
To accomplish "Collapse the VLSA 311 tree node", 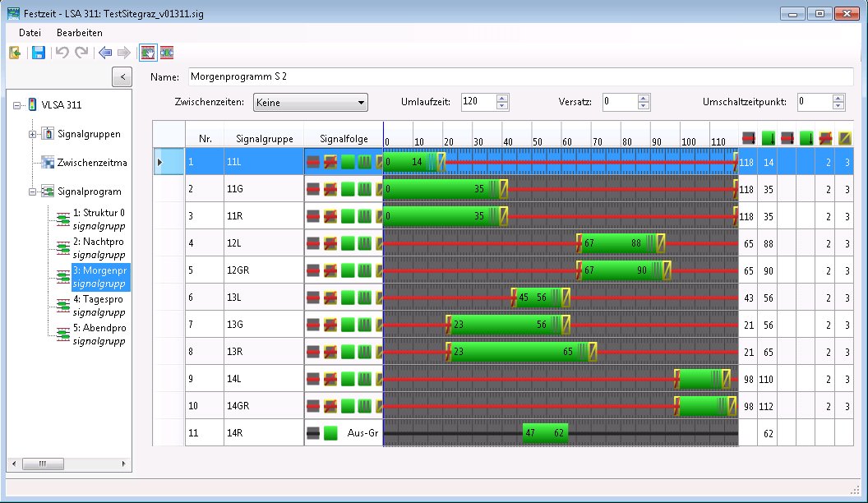I will pos(17,105).
